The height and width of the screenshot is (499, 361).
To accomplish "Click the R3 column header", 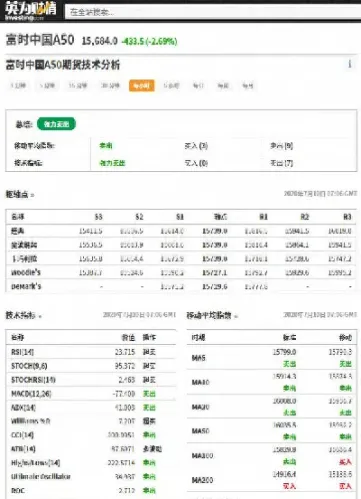I will tap(347, 217).
